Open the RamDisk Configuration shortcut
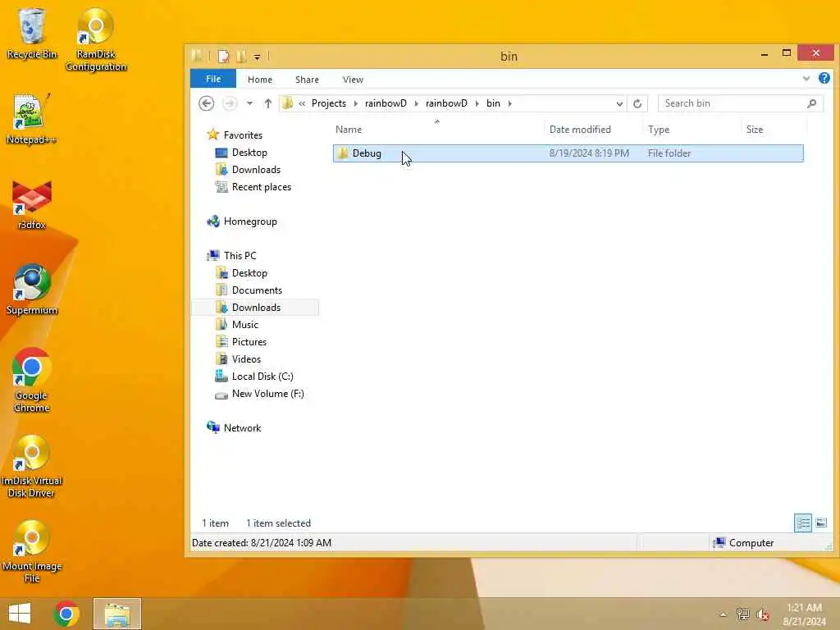 (96, 39)
